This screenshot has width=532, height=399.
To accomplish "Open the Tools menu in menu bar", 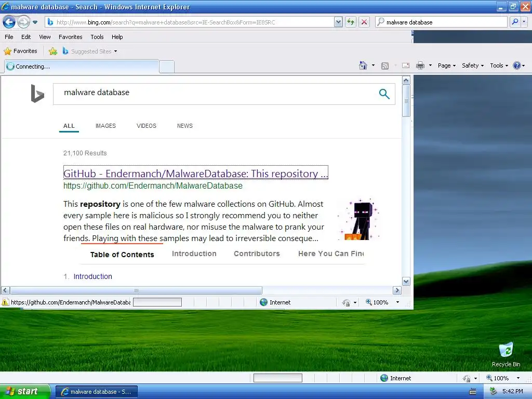I will pyautogui.click(x=97, y=37).
